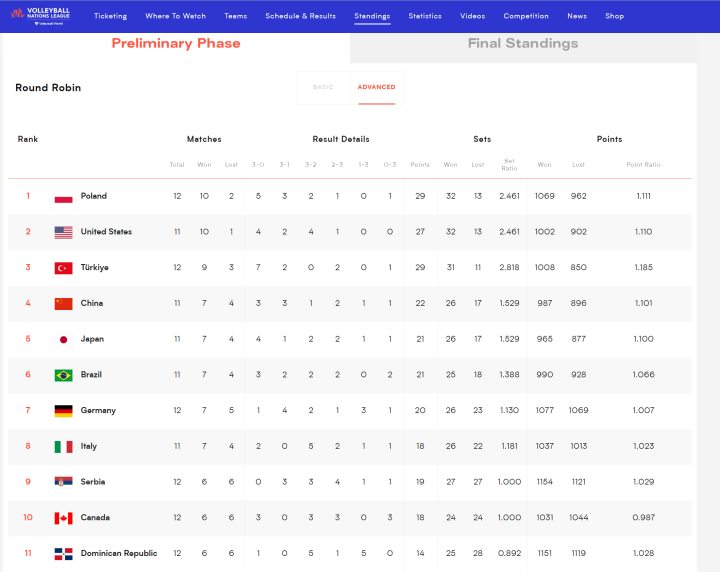720x572 pixels.
Task: Select the Advanced standings view
Action: click(377, 87)
